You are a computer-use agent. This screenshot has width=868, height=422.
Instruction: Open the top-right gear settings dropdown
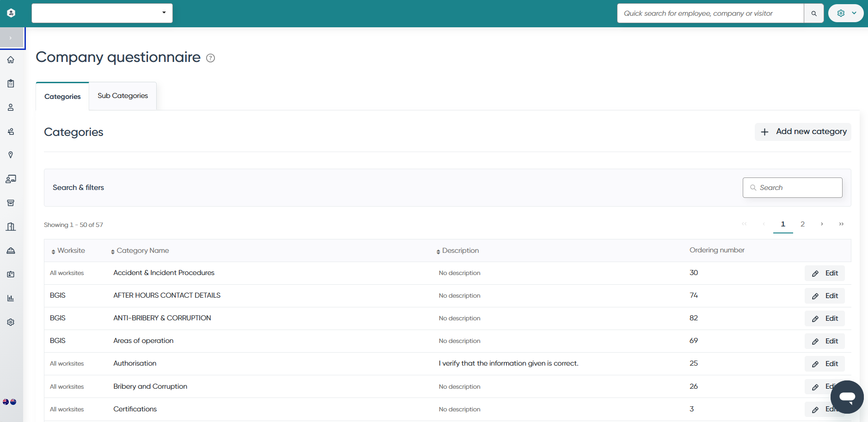(846, 13)
